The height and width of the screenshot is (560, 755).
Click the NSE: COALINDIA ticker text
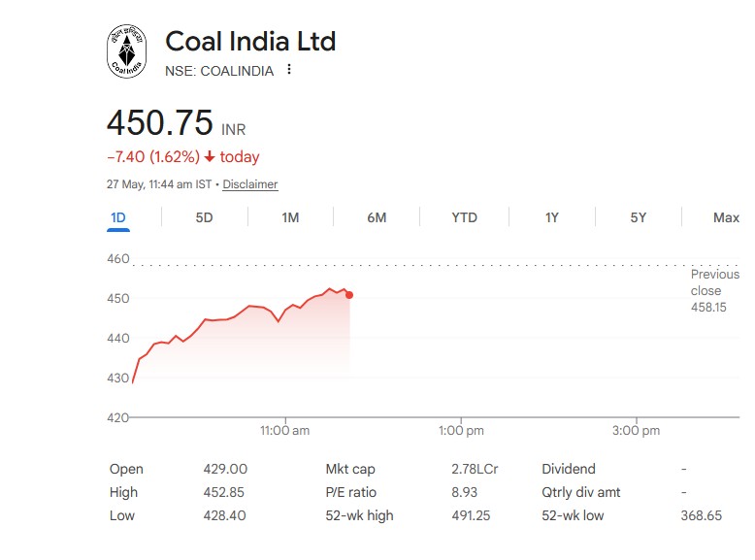pyautogui.click(x=219, y=71)
